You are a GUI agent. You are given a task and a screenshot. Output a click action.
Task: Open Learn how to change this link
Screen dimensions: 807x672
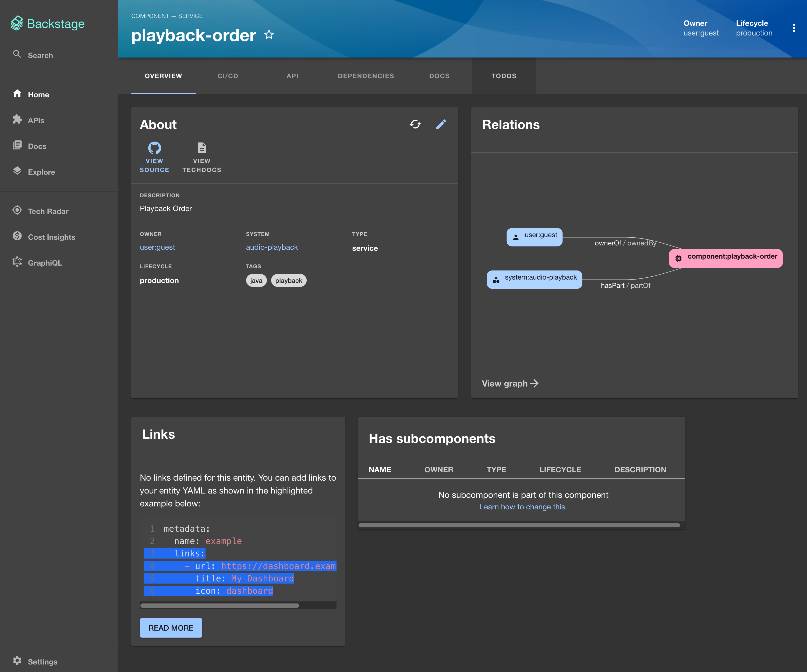[x=523, y=507]
